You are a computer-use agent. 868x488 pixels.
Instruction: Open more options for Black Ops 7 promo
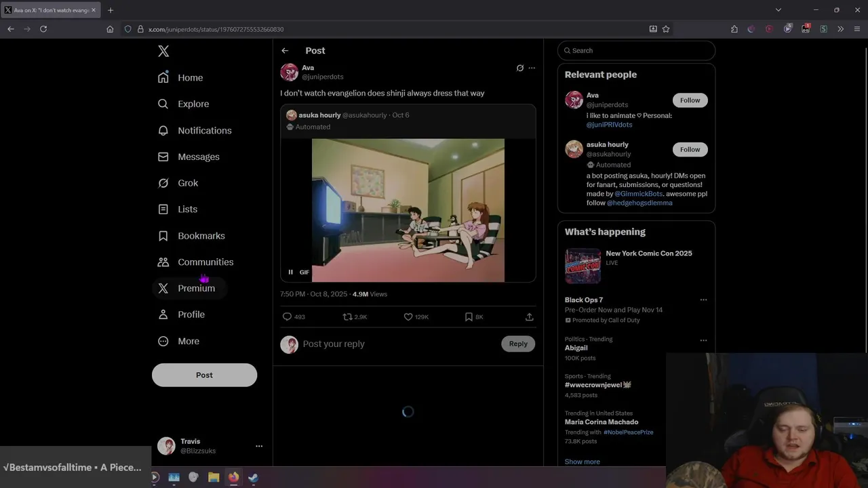pos(703,300)
